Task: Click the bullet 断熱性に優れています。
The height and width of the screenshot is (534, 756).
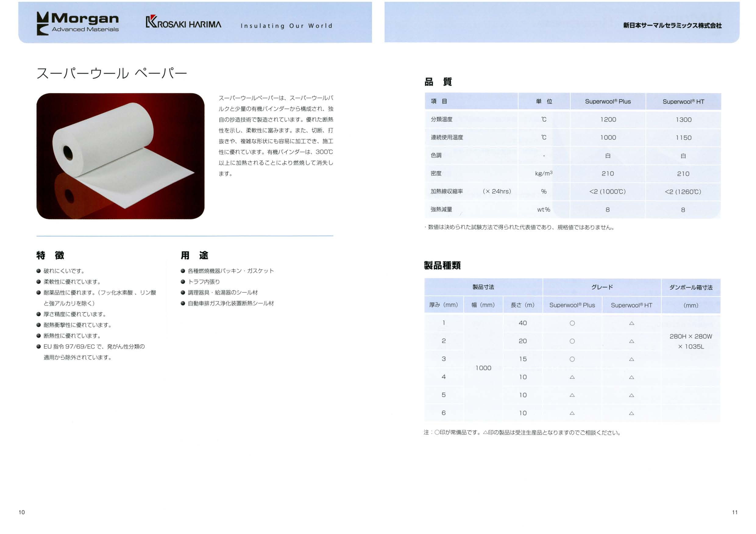Action: click(x=69, y=336)
